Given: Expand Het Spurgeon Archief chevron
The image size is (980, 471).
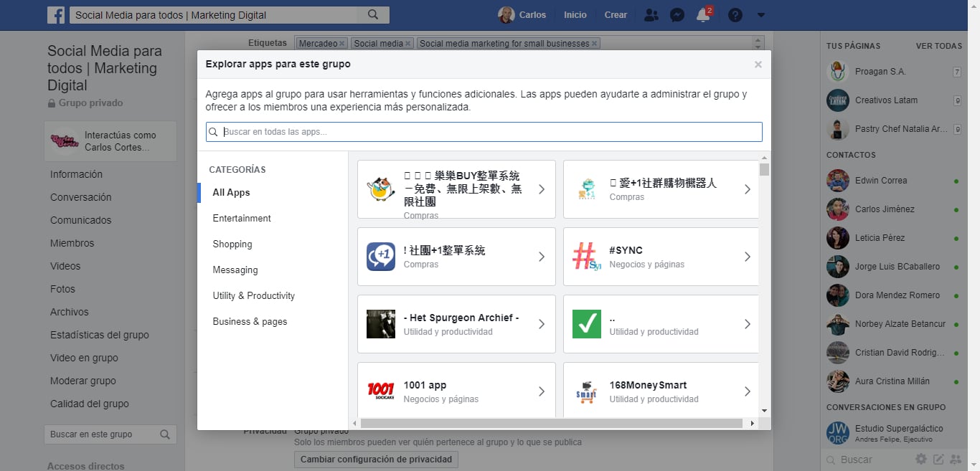Looking at the screenshot, I should click(542, 324).
